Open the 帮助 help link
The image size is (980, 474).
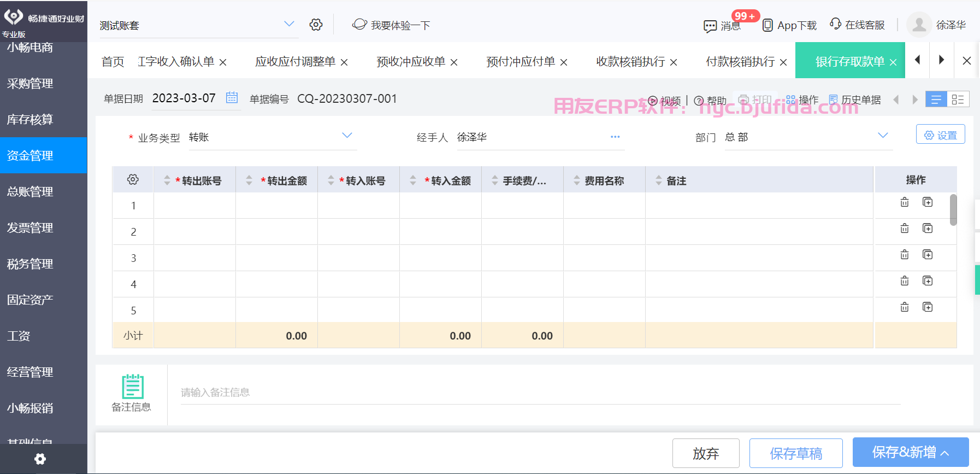coord(710,101)
